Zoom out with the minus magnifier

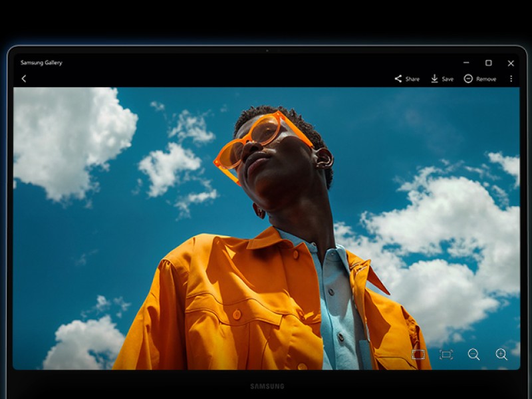473,354
